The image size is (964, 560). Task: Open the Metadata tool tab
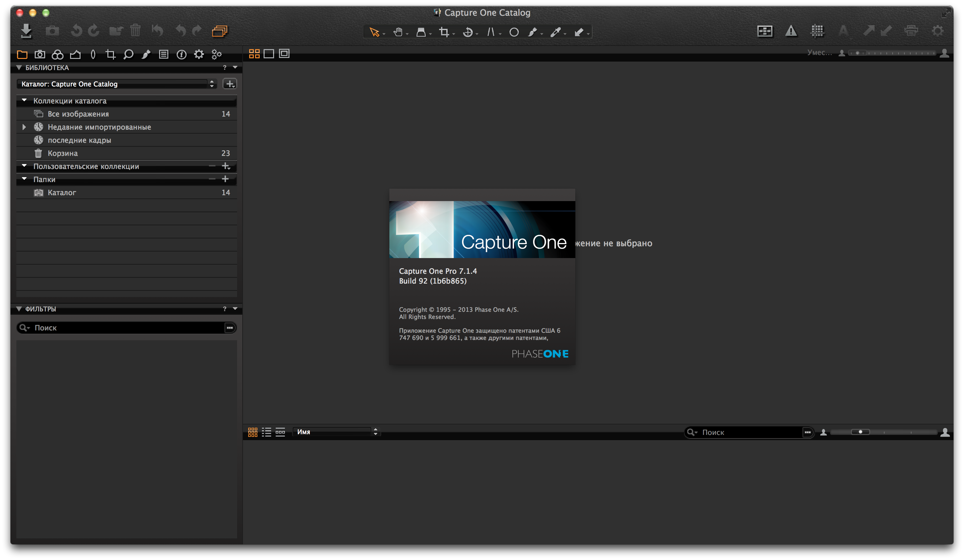point(181,55)
